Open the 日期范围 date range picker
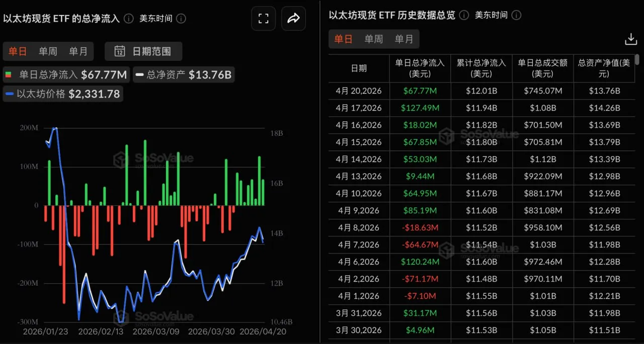Image resolution: width=644 pixels, height=344 pixels. click(x=143, y=51)
